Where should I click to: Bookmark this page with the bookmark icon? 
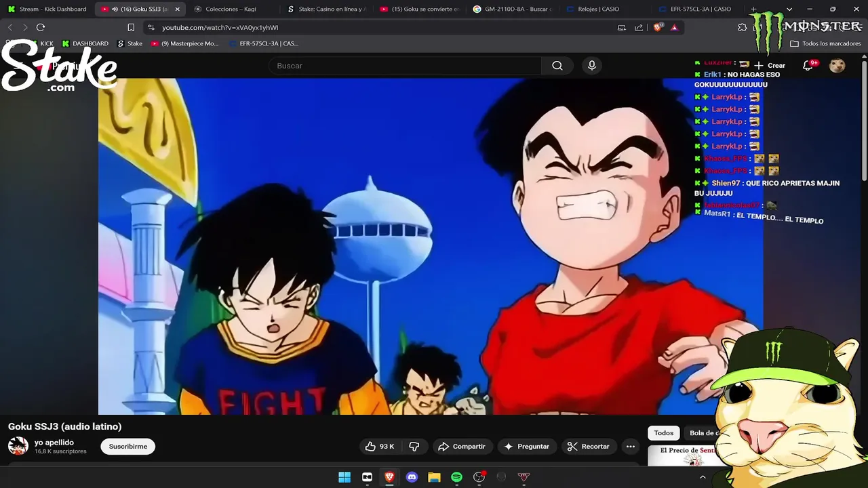[131, 27]
